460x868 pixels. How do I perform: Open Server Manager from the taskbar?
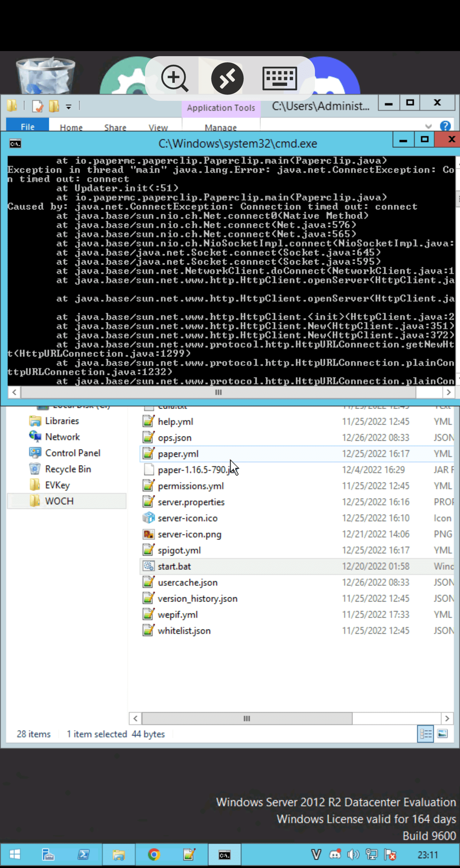tap(48, 855)
